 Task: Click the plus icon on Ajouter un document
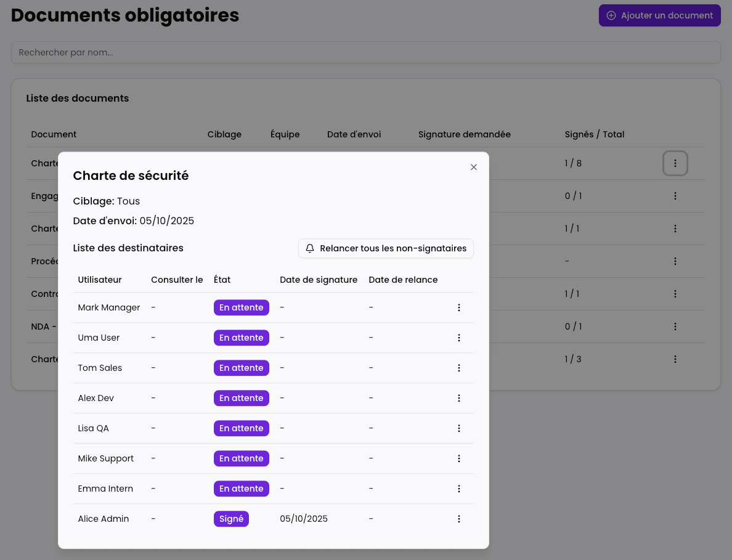tap(610, 15)
